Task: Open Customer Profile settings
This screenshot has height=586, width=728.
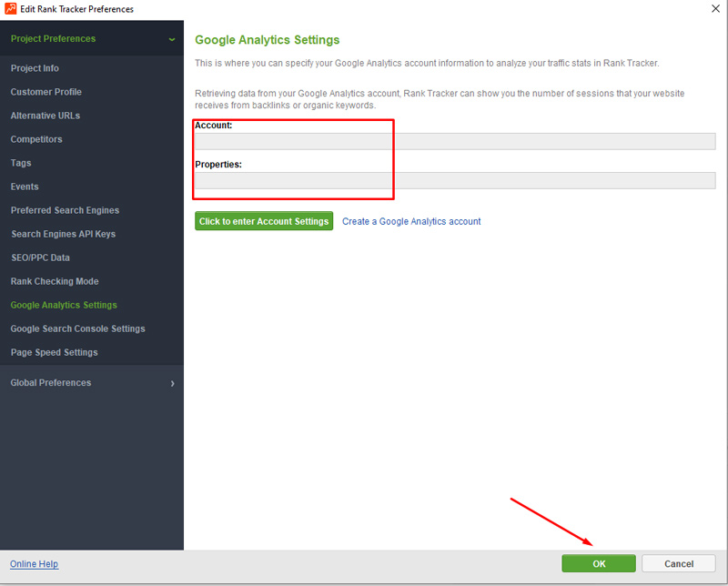Action: pyautogui.click(x=46, y=92)
